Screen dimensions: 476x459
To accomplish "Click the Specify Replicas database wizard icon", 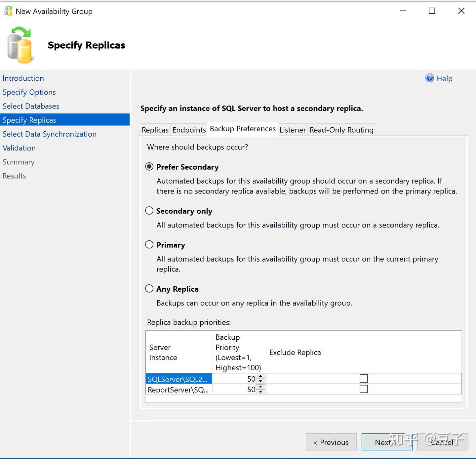I will [20, 45].
